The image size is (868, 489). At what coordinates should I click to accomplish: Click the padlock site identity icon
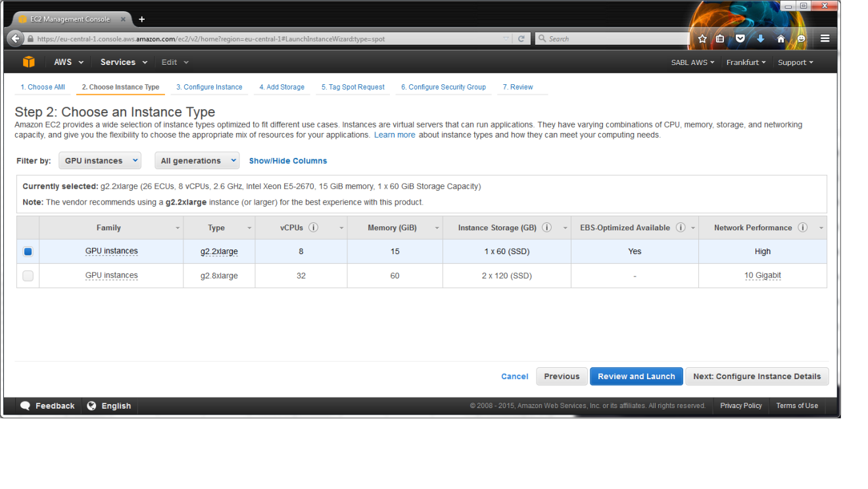[30, 39]
